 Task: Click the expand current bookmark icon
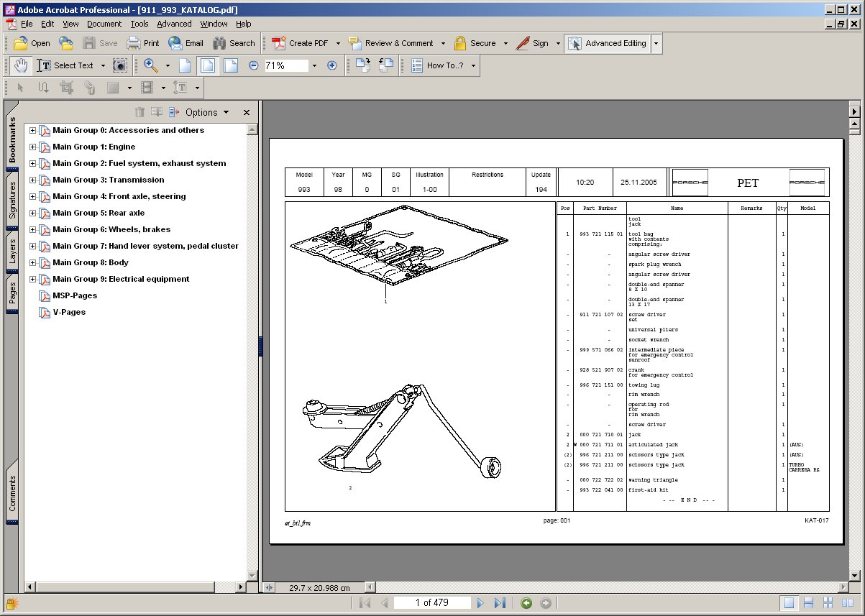pos(173,112)
